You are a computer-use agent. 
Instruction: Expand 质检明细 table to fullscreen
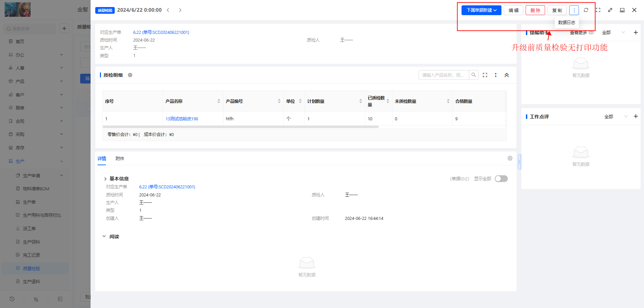click(x=485, y=75)
